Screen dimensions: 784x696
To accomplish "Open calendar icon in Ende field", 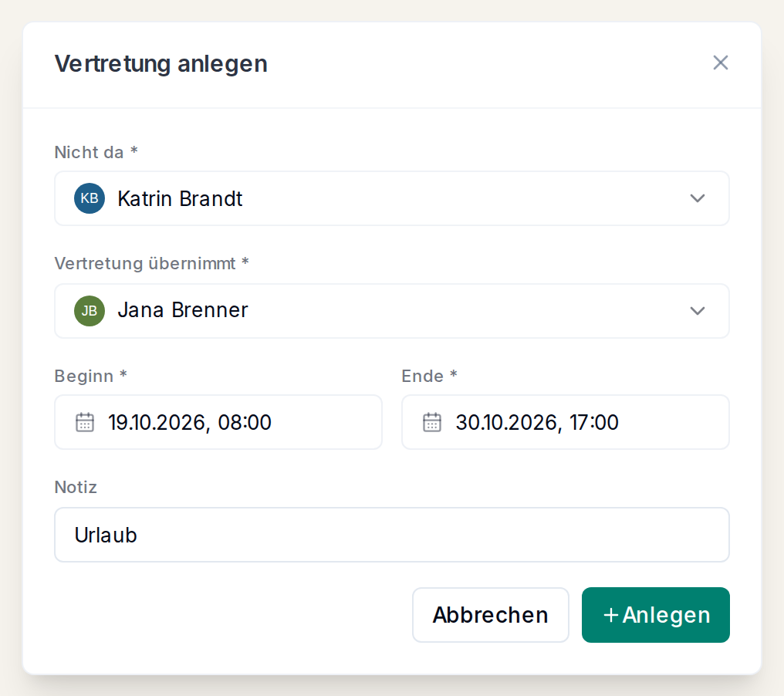I will 432,423.
